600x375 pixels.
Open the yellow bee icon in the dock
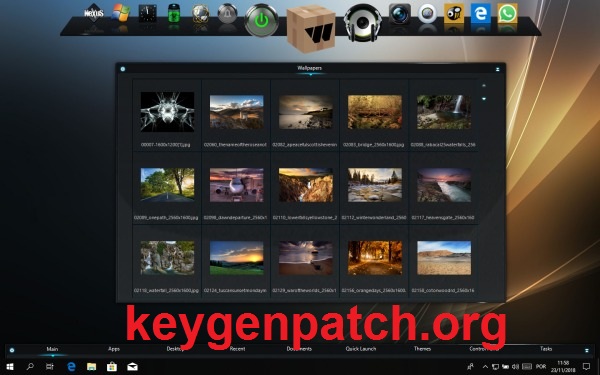pos(454,13)
